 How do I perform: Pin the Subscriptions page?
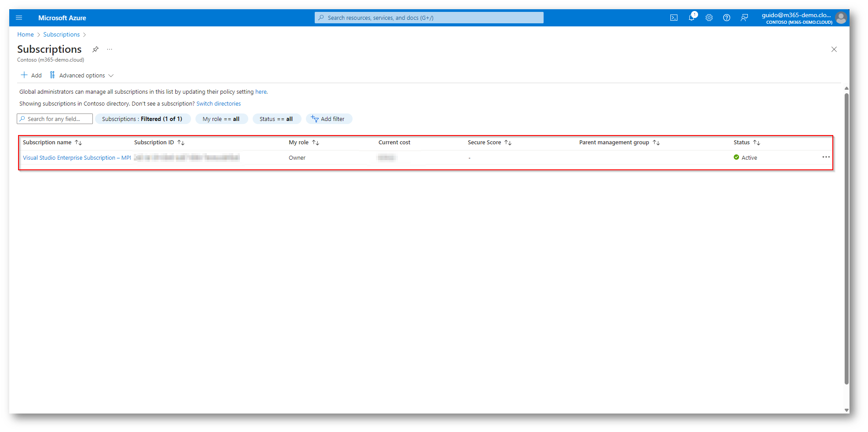[x=96, y=49]
